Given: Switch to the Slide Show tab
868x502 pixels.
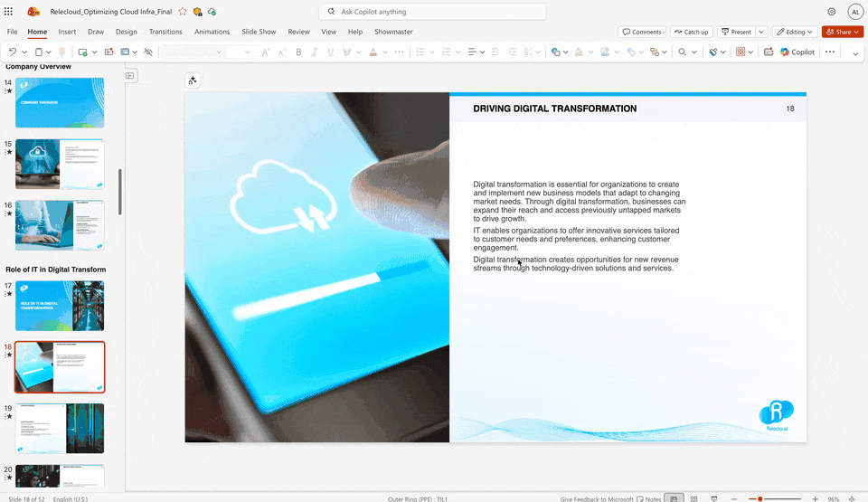Looking at the screenshot, I should 259,32.
